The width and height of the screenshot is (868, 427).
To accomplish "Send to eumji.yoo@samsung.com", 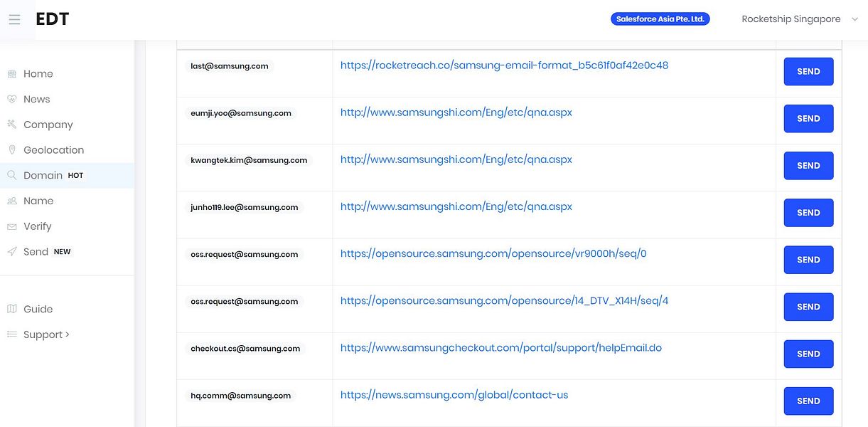I will point(808,119).
